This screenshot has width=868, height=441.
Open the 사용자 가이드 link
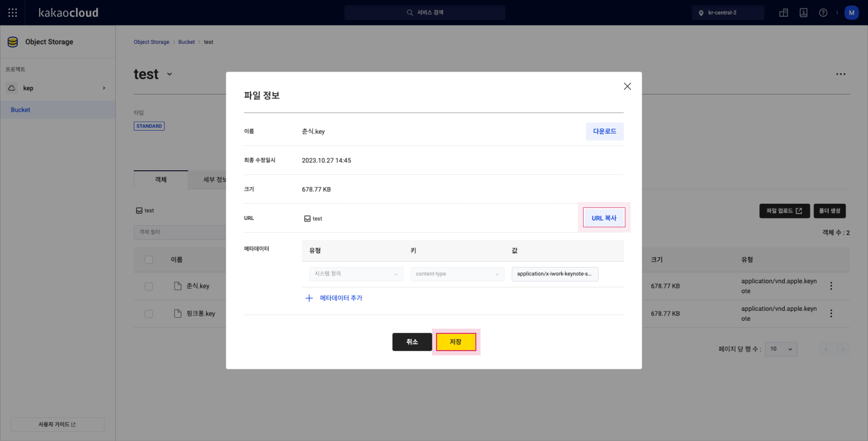pyautogui.click(x=58, y=424)
